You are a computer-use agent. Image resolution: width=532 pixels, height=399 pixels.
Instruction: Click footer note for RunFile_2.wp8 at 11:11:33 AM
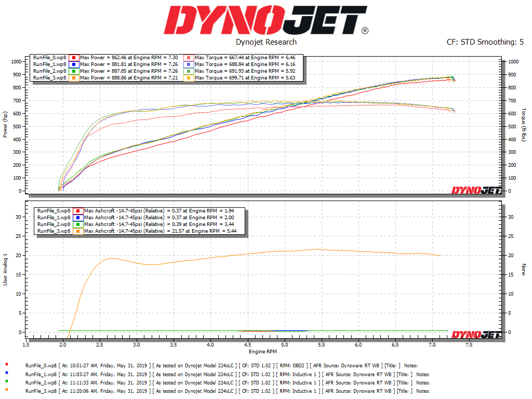tap(228, 383)
